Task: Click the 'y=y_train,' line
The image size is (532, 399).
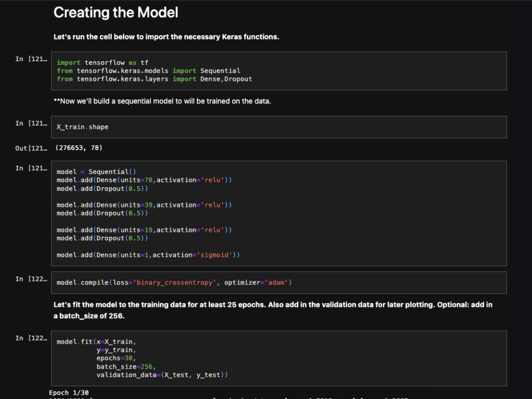Action: tap(116, 350)
